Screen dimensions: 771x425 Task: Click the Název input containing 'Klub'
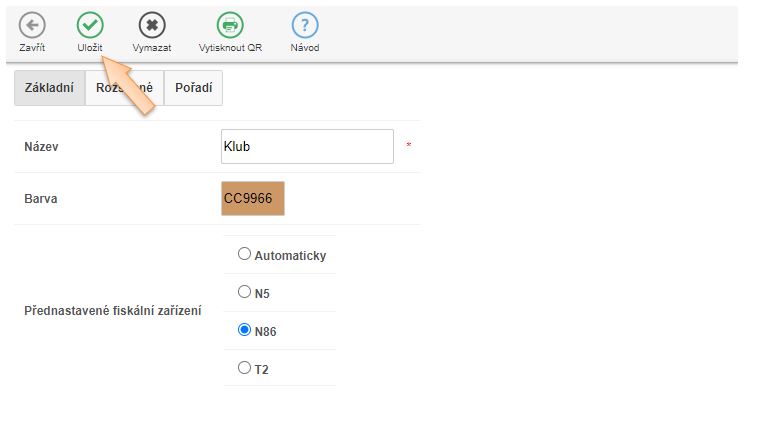click(307, 146)
